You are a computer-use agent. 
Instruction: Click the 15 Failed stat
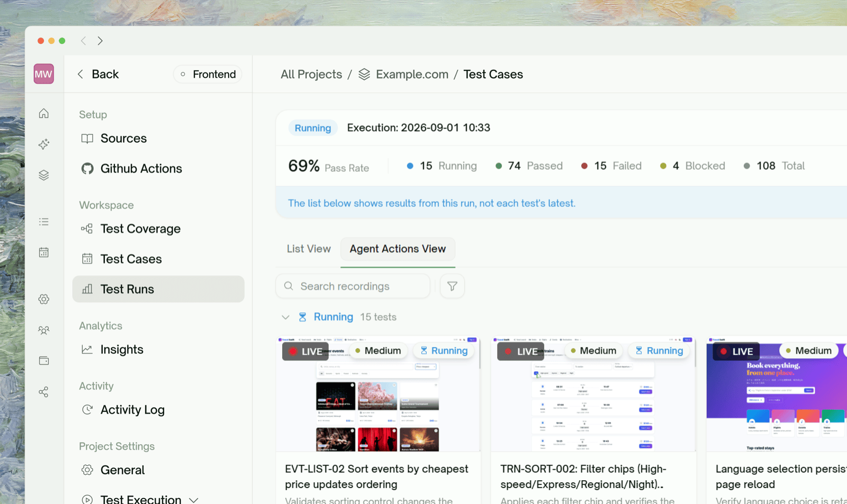611,166
